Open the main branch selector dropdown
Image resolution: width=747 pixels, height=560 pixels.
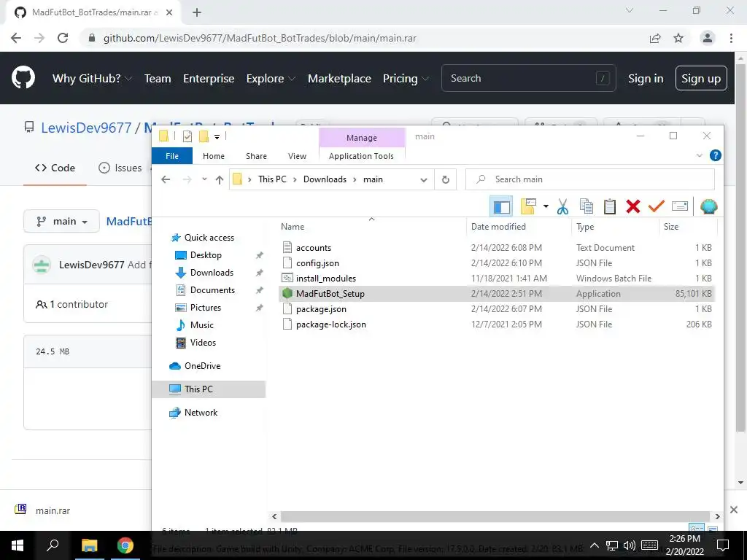pyautogui.click(x=61, y=222)
